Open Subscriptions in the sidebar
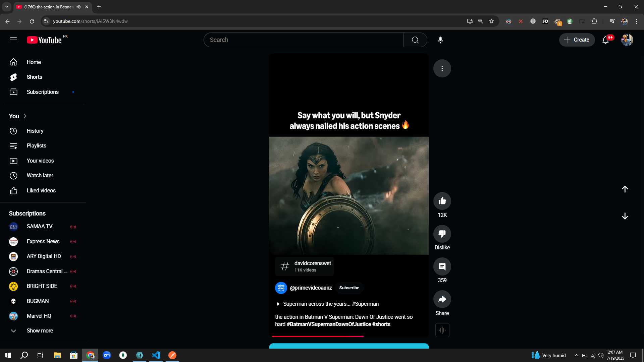This screenshot has width=644, height=362. 43,92
